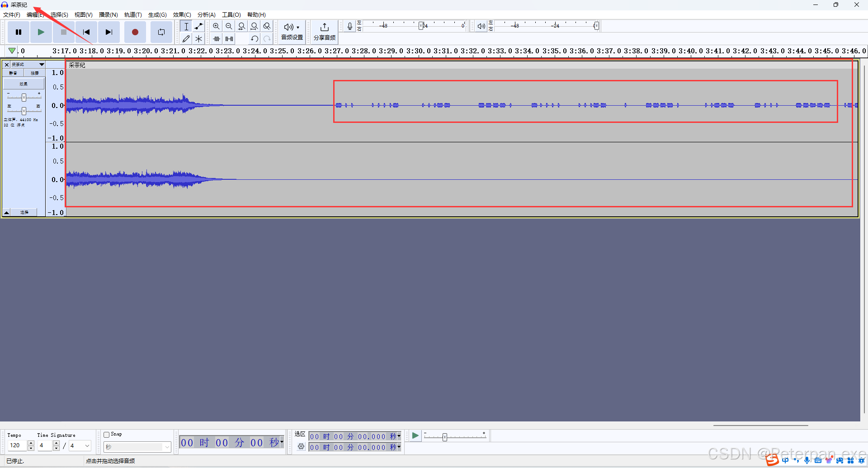Click the red Record button
This screenshot has width=868, height=468.
point(135,32)
